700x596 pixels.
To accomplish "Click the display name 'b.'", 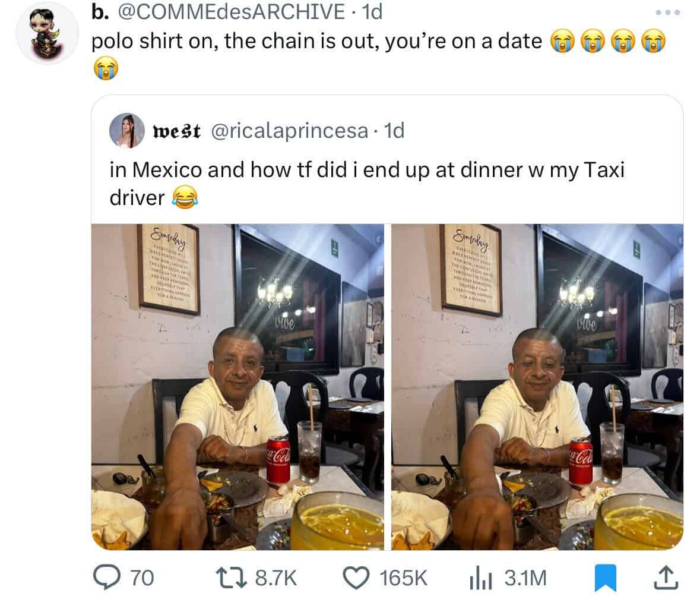I will [x=100, y=12].
